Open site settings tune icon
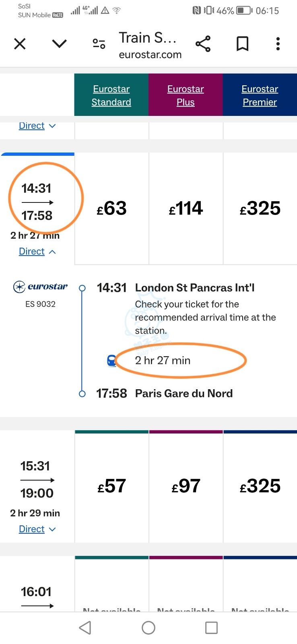297x644 pixels. coord(99,43)
